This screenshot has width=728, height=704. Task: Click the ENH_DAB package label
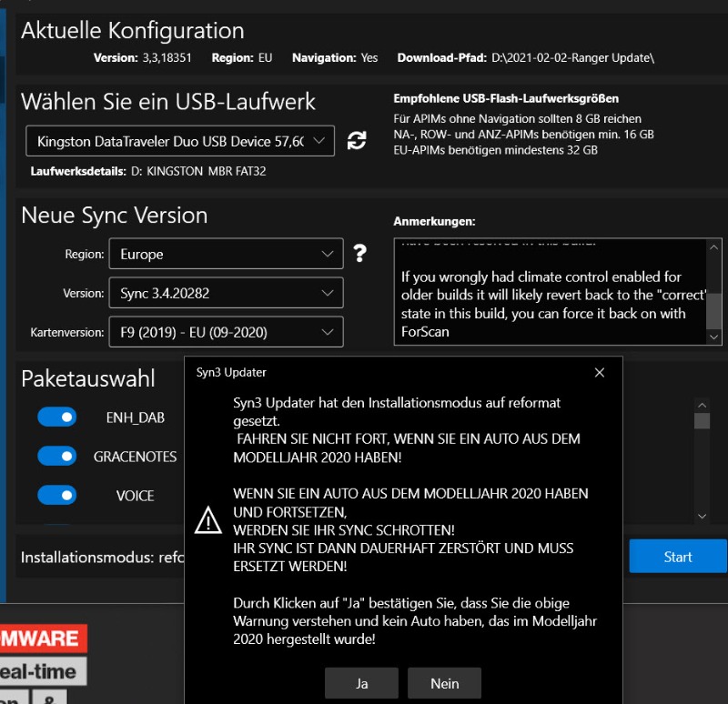[135, 417]
